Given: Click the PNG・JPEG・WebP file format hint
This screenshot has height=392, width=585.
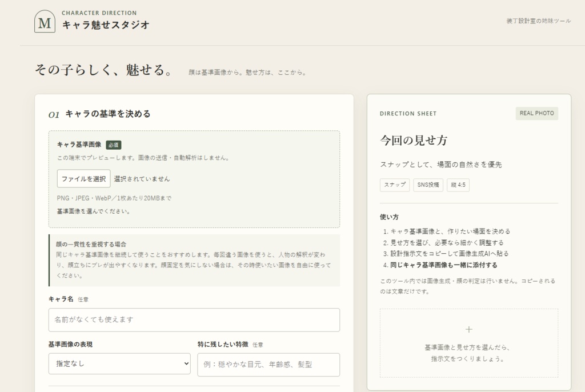Looking at the screenshot, I should pos(114,198).
